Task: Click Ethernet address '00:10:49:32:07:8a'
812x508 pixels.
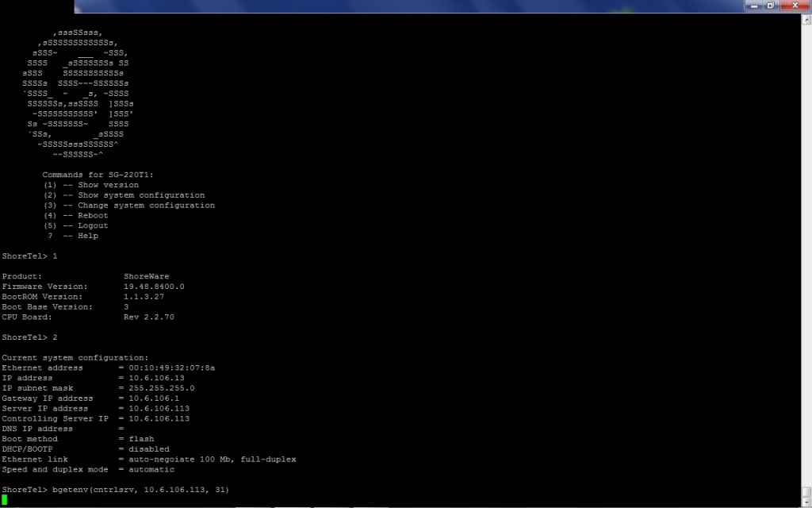Action: pyautogui.click(x=172, y=368)
